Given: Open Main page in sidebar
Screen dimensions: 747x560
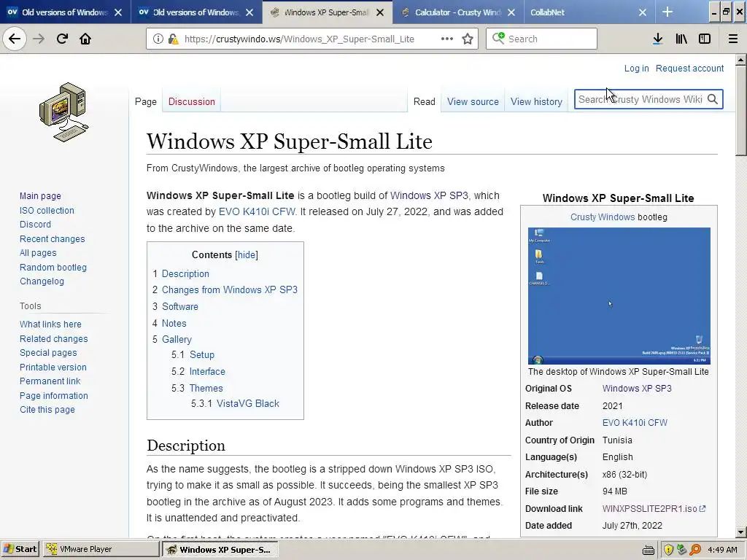Looking at the screenshot, I should (40, 195).
